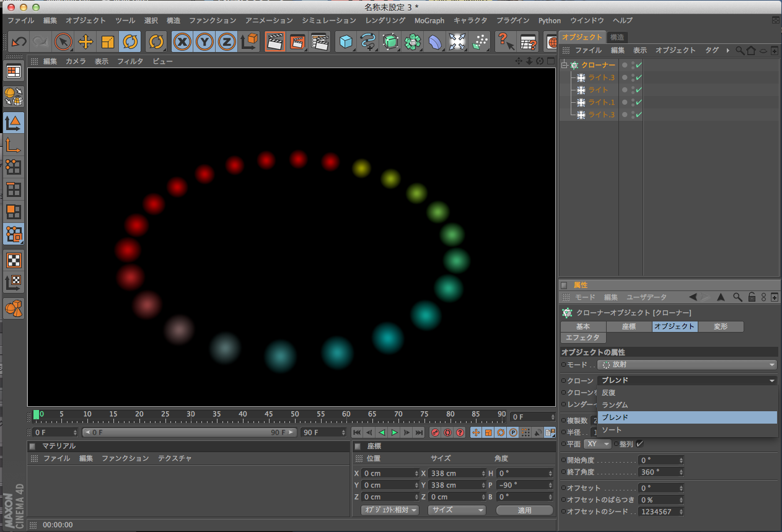Image resolution: width=782 pixels, height=532 pixels.
Task: Pick the highlighted Rotate tool
Action: tap(130, 41)
